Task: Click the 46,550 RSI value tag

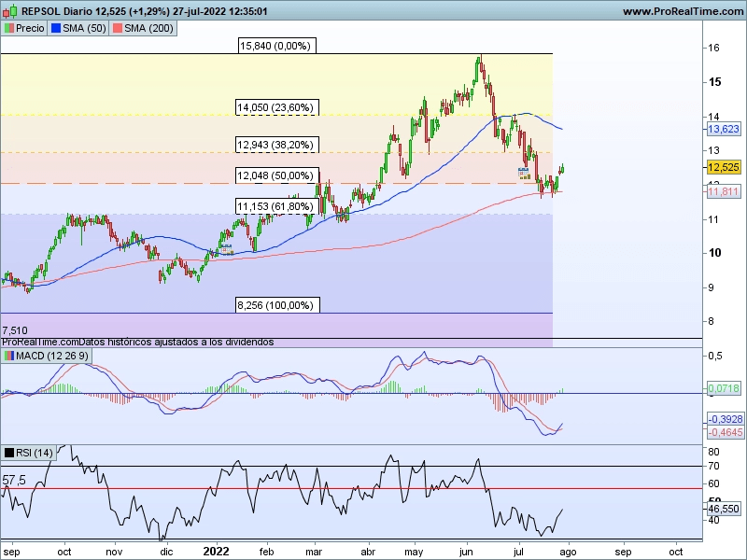Action: click(723, 509)
